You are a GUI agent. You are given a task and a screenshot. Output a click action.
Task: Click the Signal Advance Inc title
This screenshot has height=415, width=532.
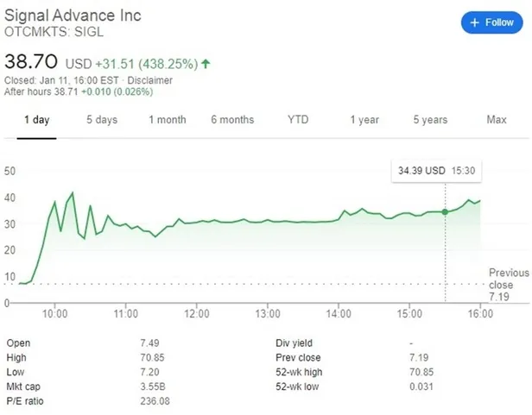73,16
